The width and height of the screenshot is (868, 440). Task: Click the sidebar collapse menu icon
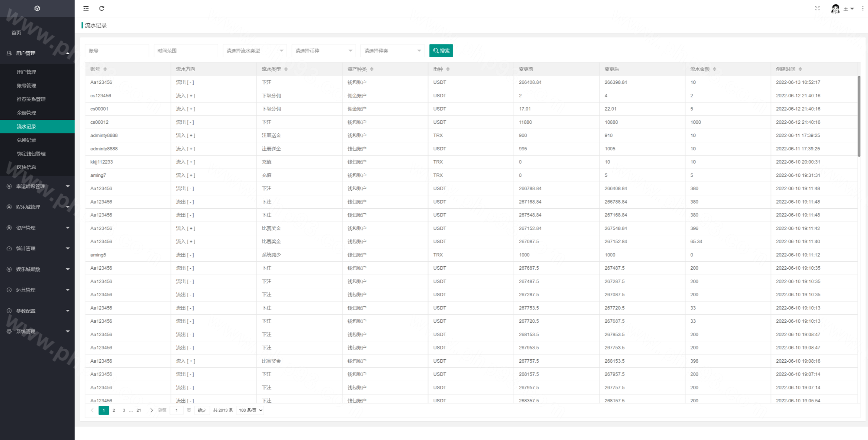pos(86,8)
